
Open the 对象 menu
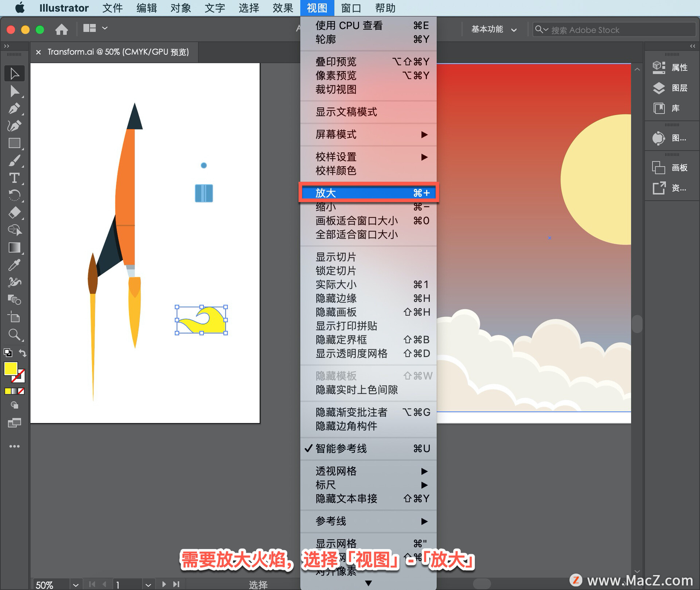[x=180, y=8]
